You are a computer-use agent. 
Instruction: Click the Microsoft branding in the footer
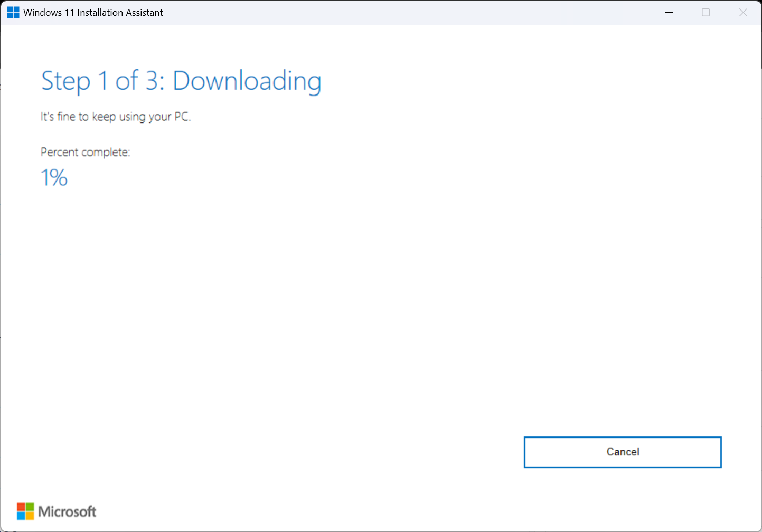55,511
